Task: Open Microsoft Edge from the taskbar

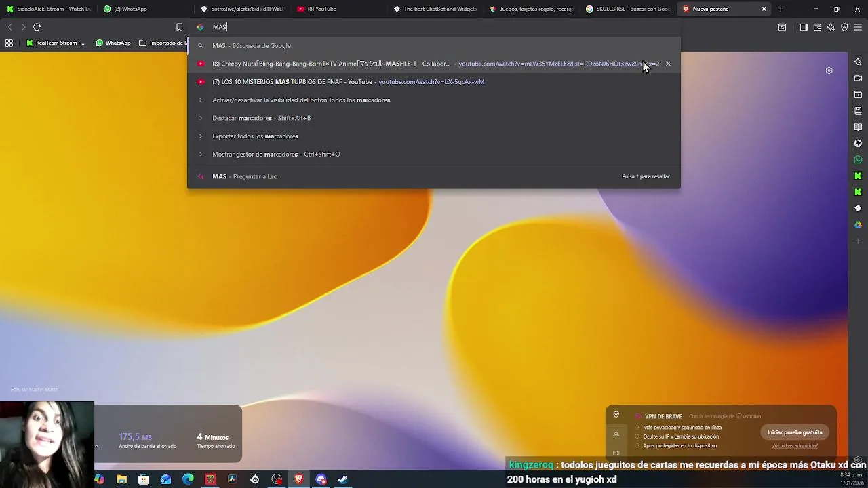Action: click(x=188, y=479)
